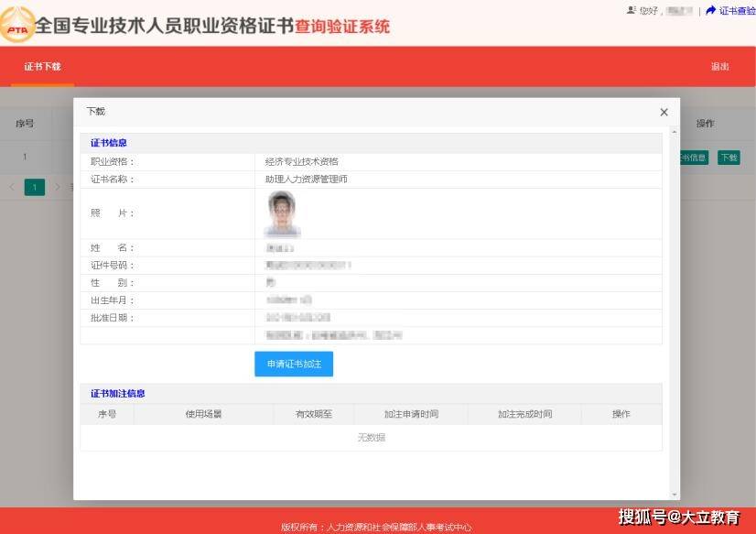Click the 证书查验 link at top right
The width and height of the screenshot is (756, 534).
click(x=737, y=11)
